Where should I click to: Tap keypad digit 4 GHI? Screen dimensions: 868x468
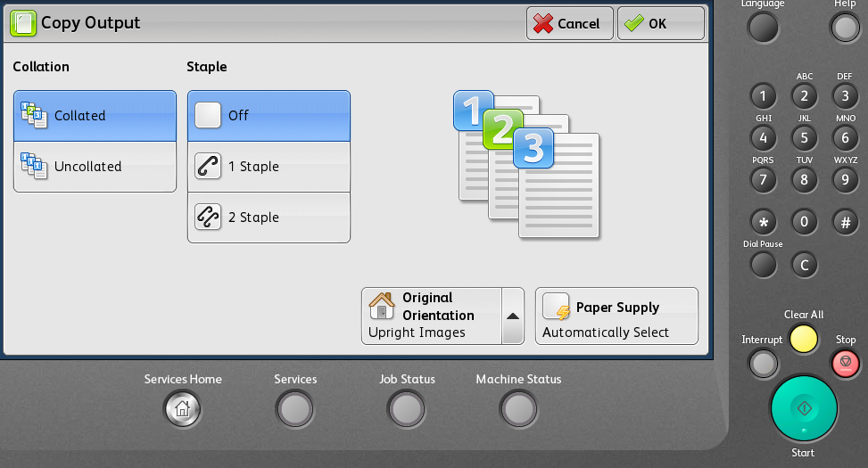[x=763, y=138]
